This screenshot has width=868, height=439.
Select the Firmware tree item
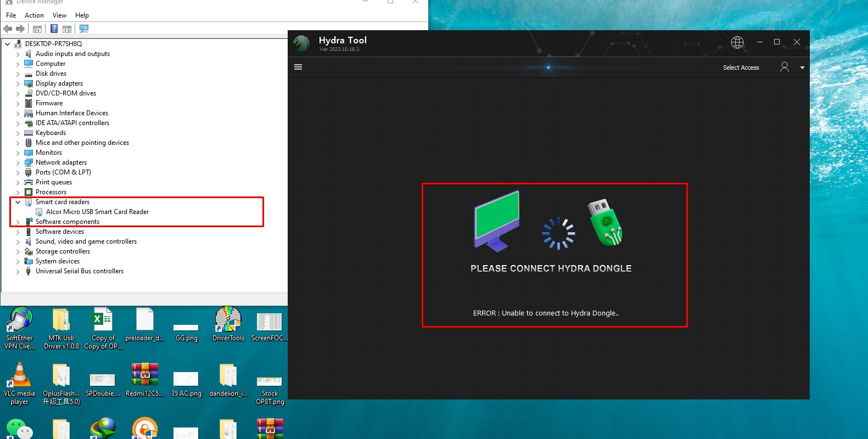(49, 103)
